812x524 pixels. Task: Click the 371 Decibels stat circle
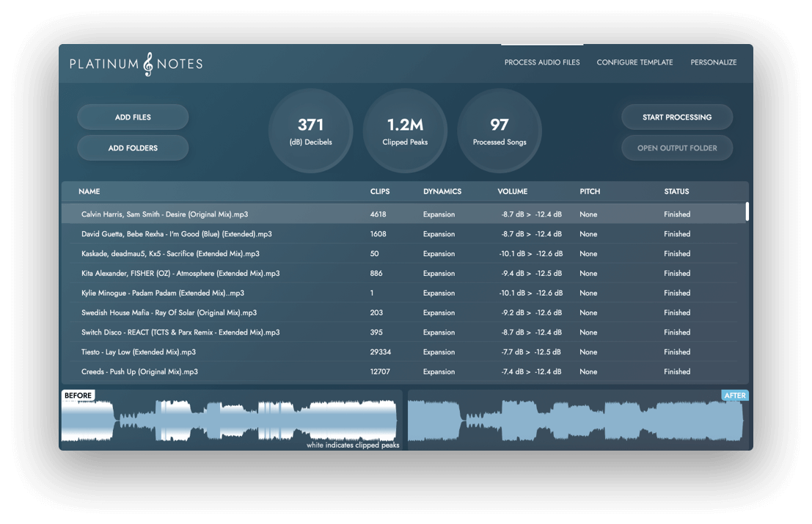point(311,131)
